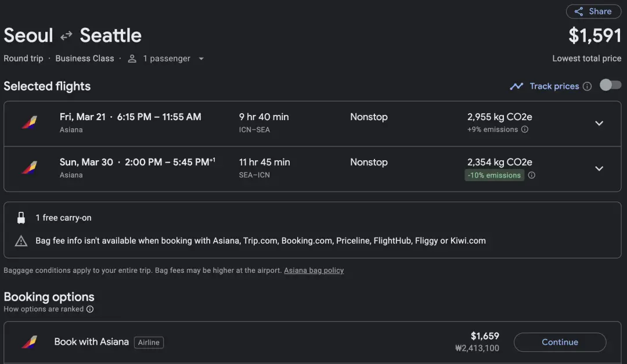Image resolution: width=627 pixels, height=364 pixels.
Task: Click the Share icon button
Action: (579, 12)
